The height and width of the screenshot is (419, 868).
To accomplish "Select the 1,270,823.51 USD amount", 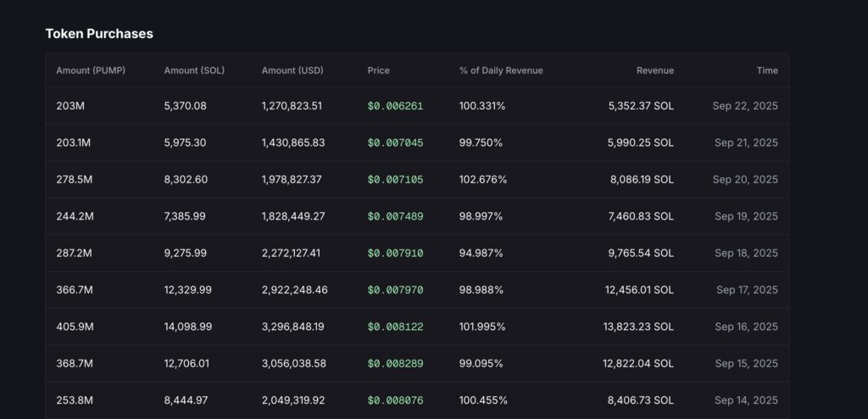I will click(292, 106).
